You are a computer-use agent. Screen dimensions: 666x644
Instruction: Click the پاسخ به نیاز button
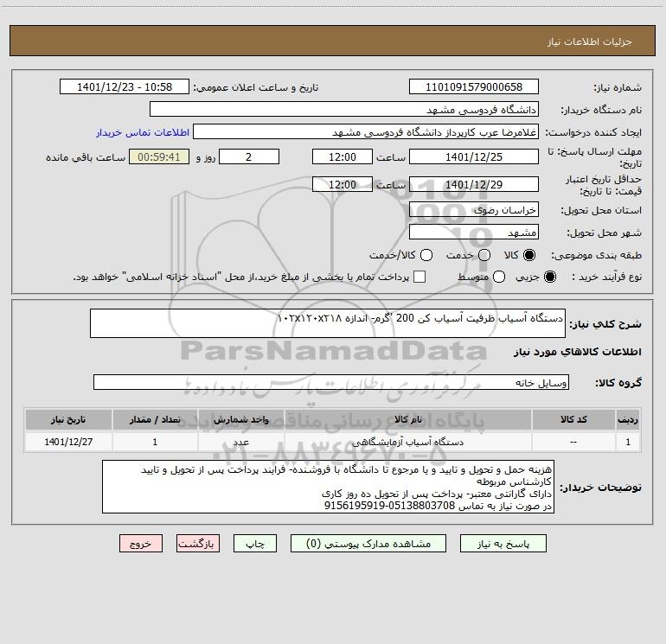click(x=503, y=544)
